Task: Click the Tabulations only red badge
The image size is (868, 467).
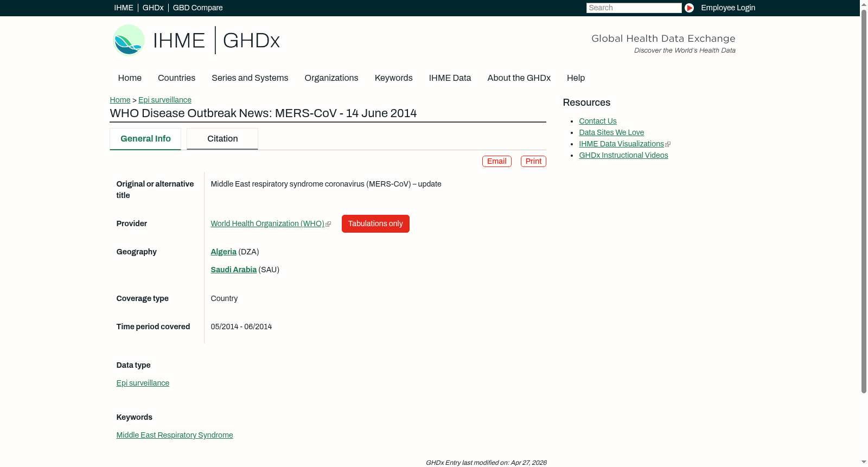Action: click(375, 223)
